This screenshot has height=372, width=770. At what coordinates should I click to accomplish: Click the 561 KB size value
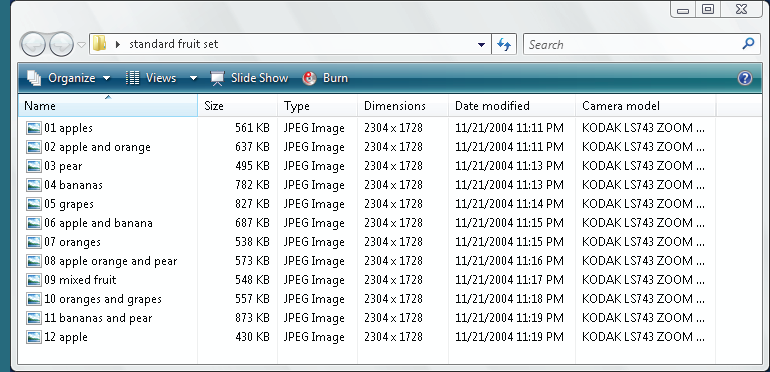pos(252,128)
